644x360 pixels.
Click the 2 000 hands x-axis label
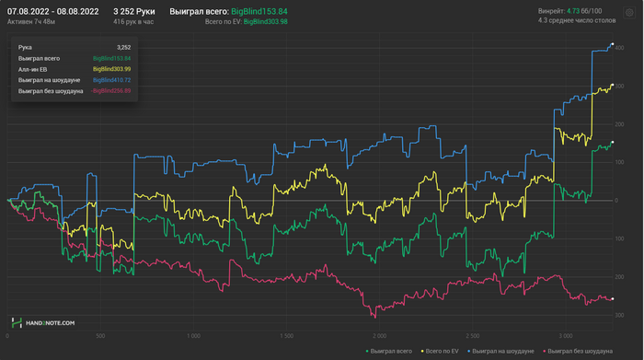tap(379, 336)
